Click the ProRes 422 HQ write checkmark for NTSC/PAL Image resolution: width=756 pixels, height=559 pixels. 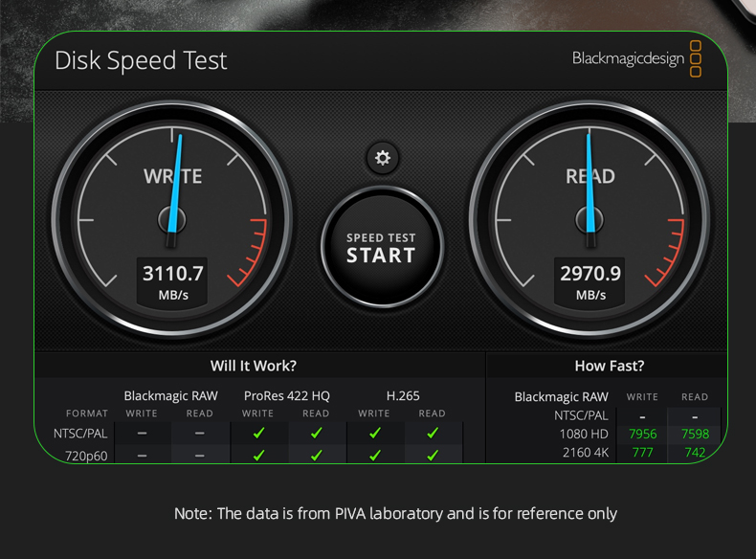tap(258, 434)
